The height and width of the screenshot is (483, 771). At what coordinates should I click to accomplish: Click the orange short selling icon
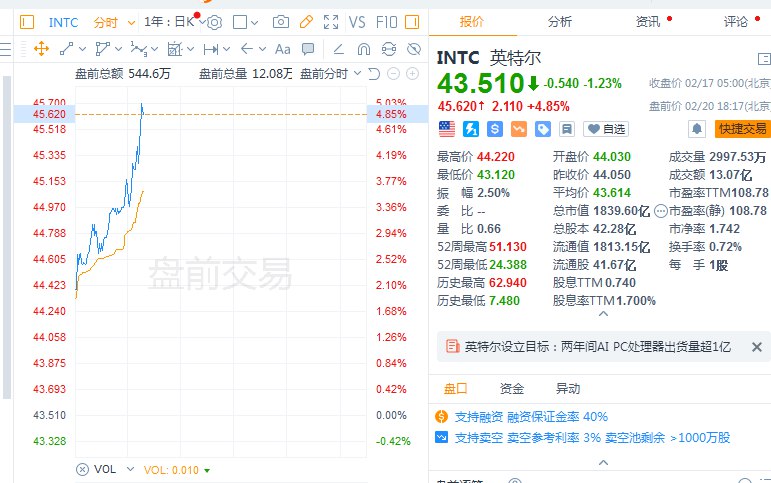tap(519, 129)
